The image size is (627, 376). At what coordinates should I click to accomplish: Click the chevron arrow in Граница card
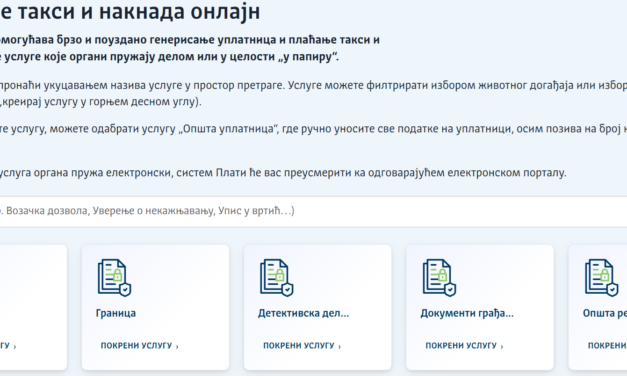177,346
